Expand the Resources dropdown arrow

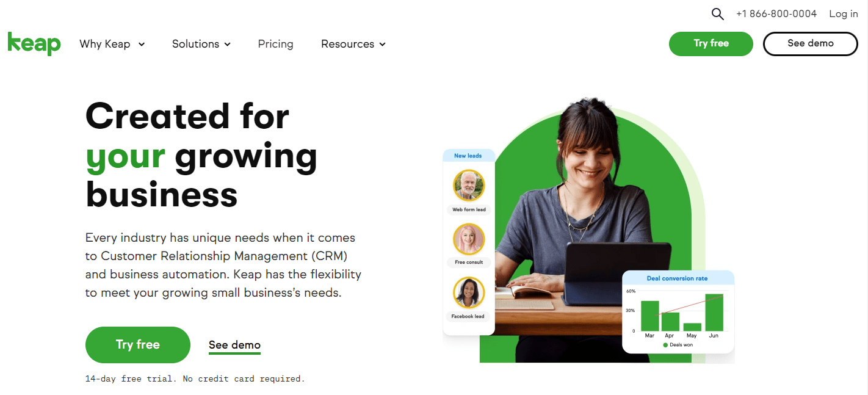[x=382, y=45]
